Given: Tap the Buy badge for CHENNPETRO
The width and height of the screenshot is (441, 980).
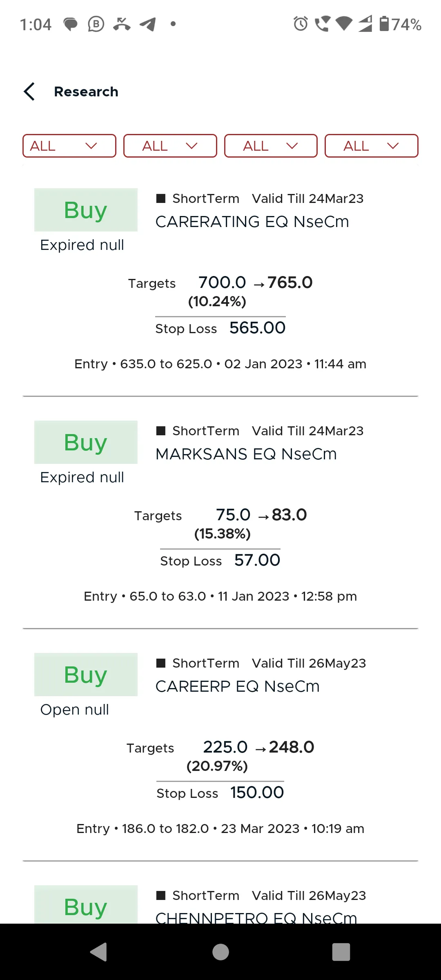Looking at the screenshot, I should (86, 904).
